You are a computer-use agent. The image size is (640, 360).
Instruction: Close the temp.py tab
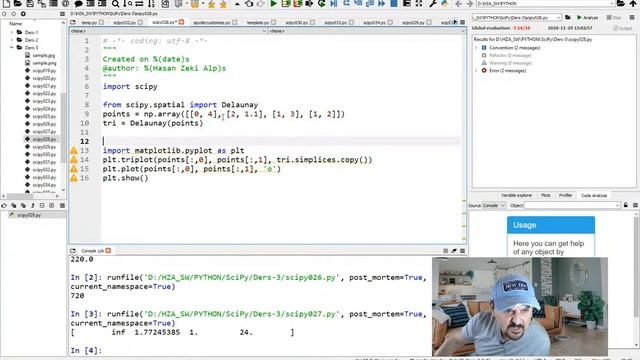(101, 22)
